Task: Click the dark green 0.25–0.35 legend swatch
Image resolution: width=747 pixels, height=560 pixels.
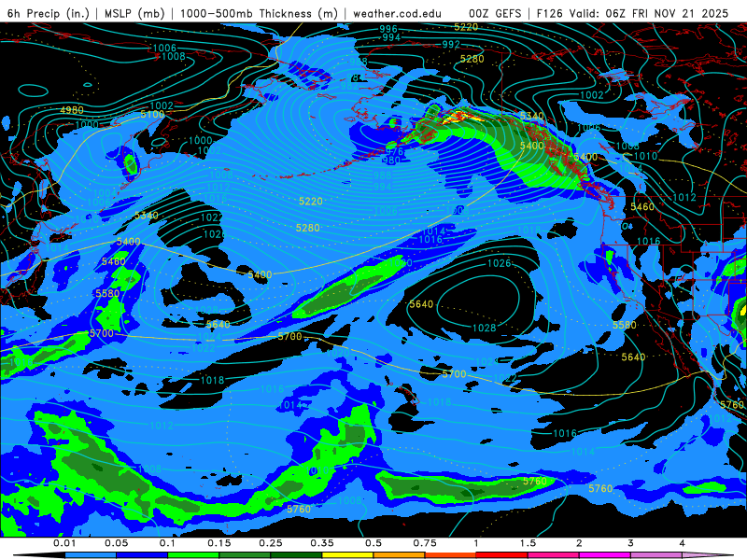Action: pos(296,555)
